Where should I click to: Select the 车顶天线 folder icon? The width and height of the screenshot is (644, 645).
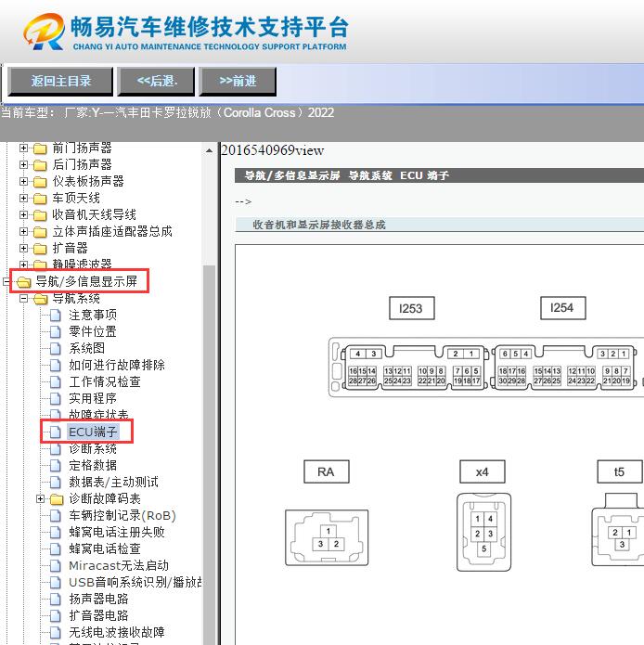point(40,199)
